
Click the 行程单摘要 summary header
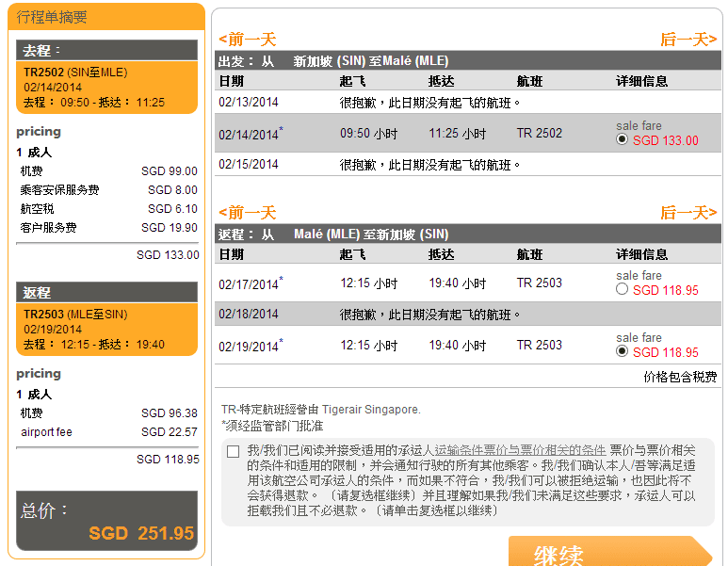[55, 17]
